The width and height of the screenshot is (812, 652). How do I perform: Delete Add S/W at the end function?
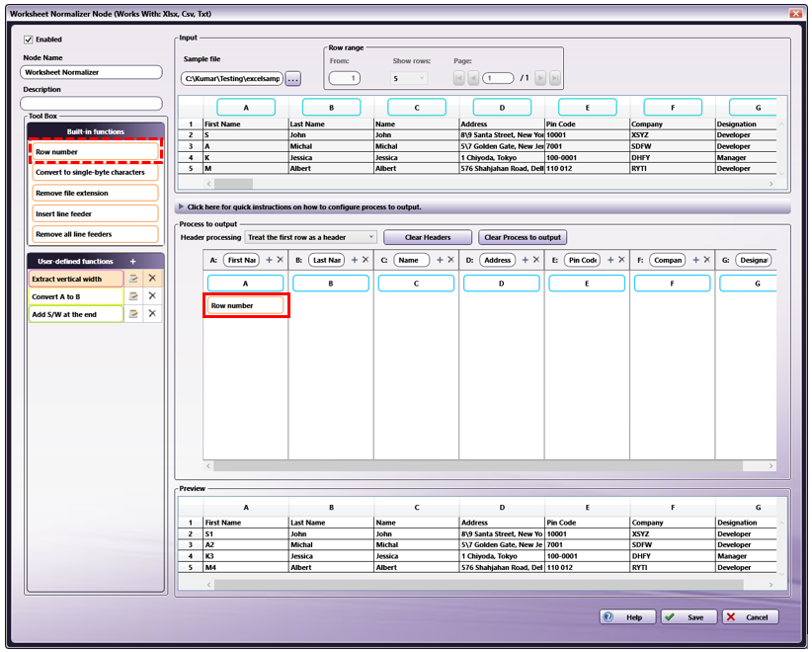click(x=152, y=314)
